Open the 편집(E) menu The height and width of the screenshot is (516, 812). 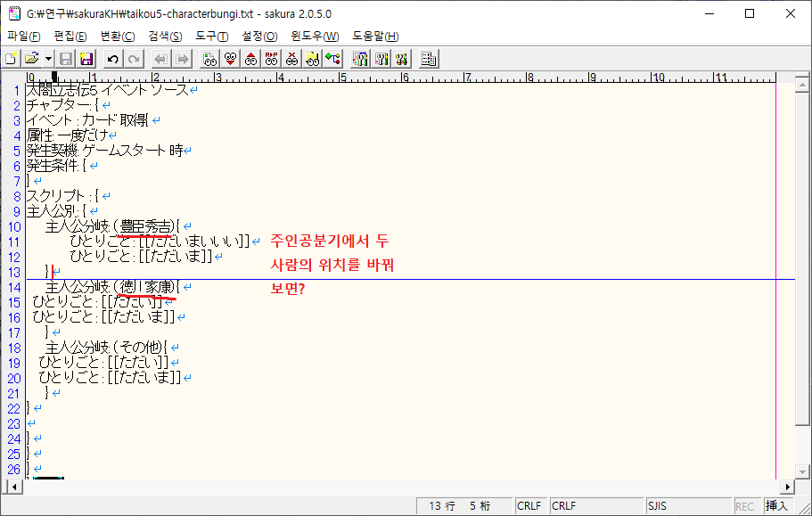pos(70,37)
